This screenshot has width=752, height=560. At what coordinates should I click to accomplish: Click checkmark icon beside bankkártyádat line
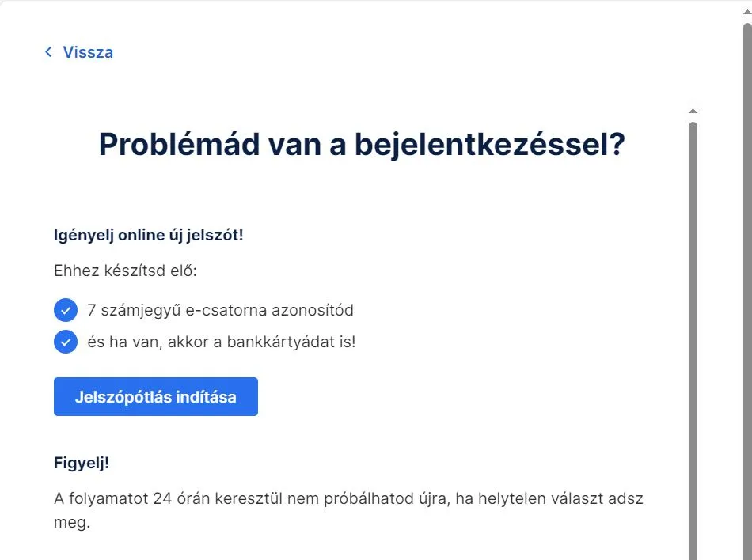[65, 342]
